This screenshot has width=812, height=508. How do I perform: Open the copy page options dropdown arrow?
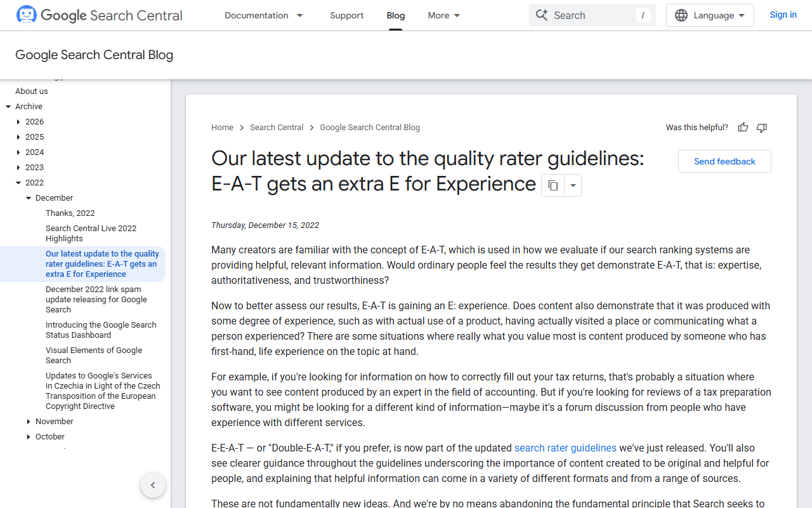[x=573, y=185]
